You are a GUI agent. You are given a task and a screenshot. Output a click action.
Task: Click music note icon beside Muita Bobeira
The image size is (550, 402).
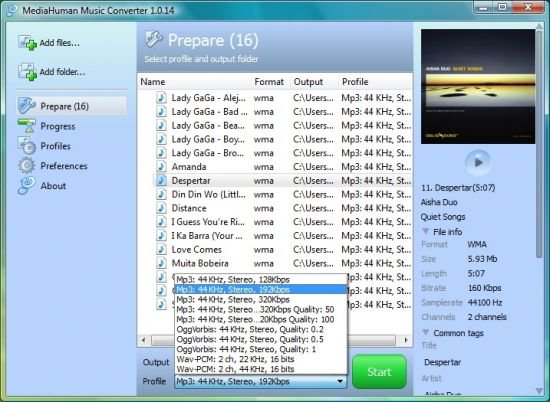(x=161, y=263)
